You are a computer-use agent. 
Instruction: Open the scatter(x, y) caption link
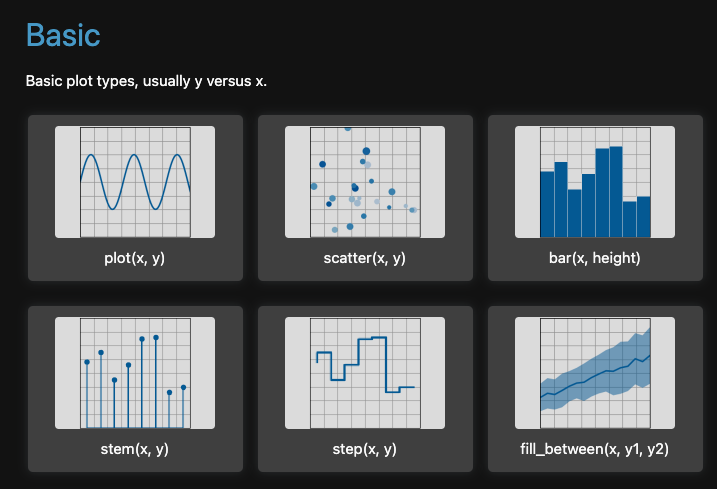364,258
